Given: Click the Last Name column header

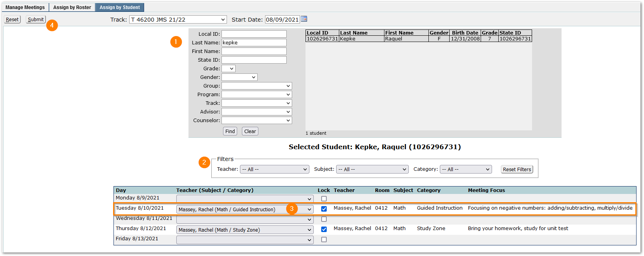Looking at the screenshot, I should point(362,33).
